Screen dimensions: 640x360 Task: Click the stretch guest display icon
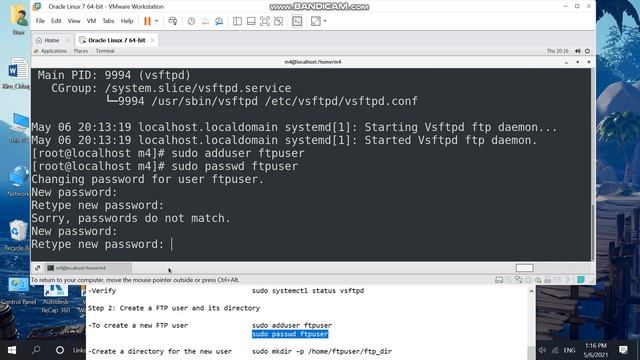pyautogui.click(x=316, y=21)
